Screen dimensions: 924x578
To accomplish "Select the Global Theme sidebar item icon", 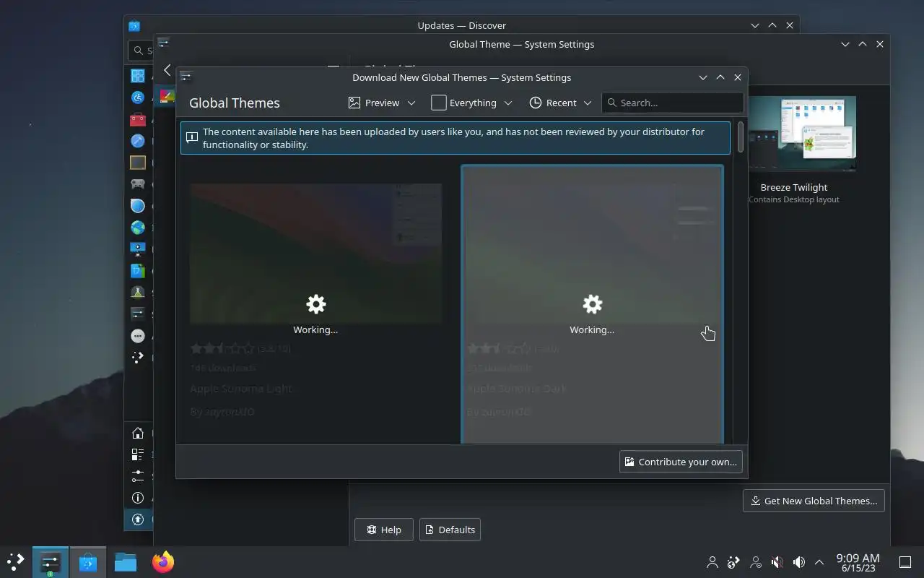I will pos(167,96).
